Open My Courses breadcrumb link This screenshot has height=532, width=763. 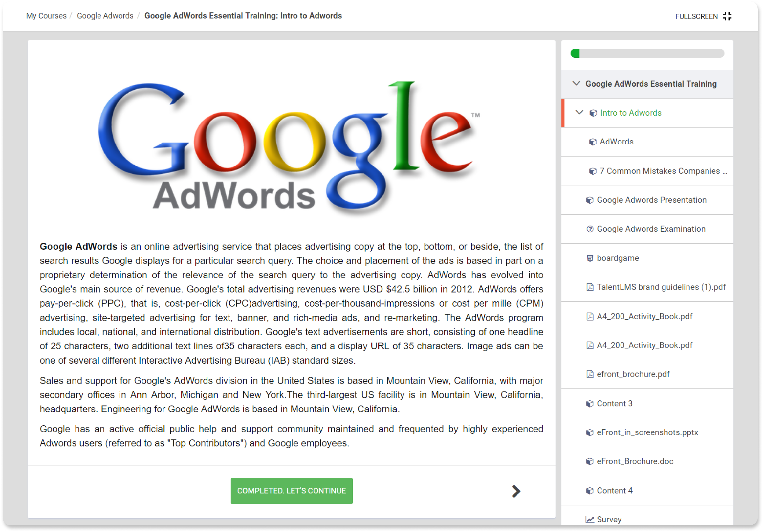click(46, 16)
